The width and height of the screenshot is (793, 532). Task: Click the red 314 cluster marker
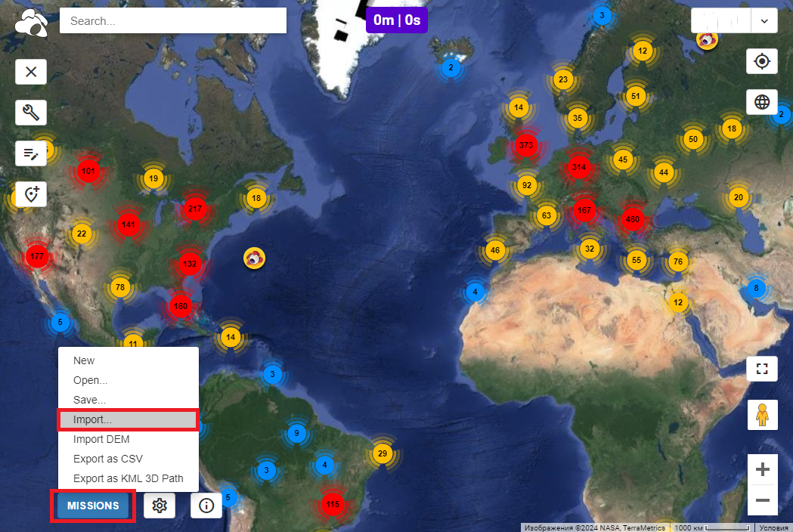click(x=579, y=167)
